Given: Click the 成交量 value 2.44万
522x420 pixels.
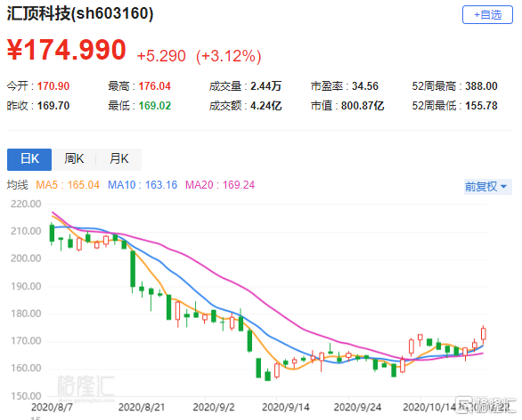Looking at the screenshot, I should coord(266,86).
